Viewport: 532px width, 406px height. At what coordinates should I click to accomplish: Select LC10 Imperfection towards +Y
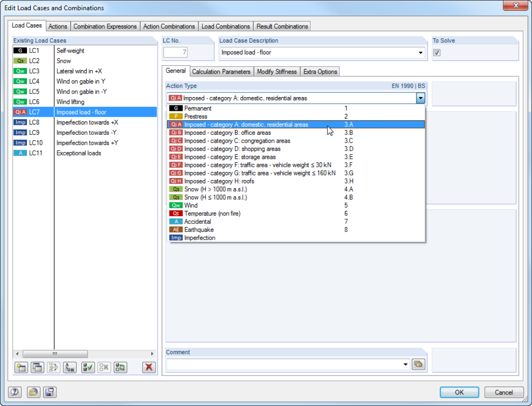(x=85, y=143)
